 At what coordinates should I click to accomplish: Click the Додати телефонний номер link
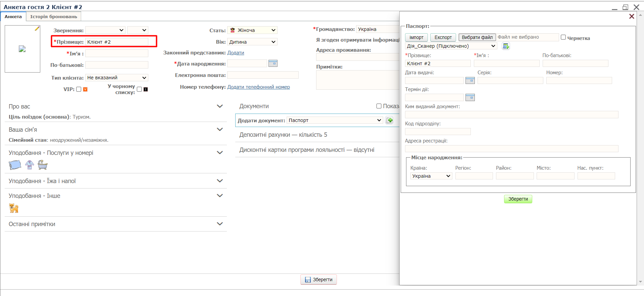click(258, 87)
